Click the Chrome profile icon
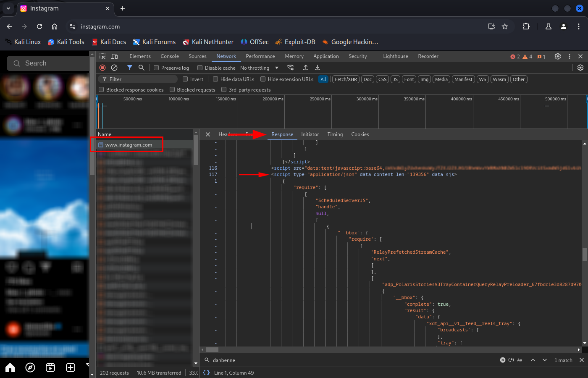 pyautogui.click(x=564, y=26)
